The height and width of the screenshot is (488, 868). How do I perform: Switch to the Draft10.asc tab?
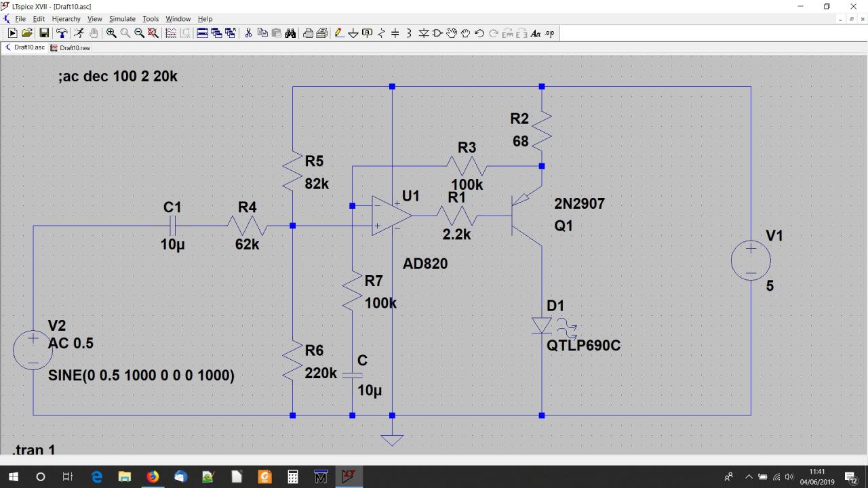pyautogui.click(x=25, y=48)
